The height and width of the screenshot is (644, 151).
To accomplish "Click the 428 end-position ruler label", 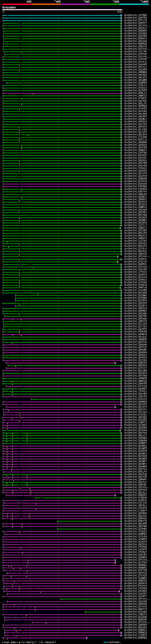I will pyautogui.click(x=119, y=12).
